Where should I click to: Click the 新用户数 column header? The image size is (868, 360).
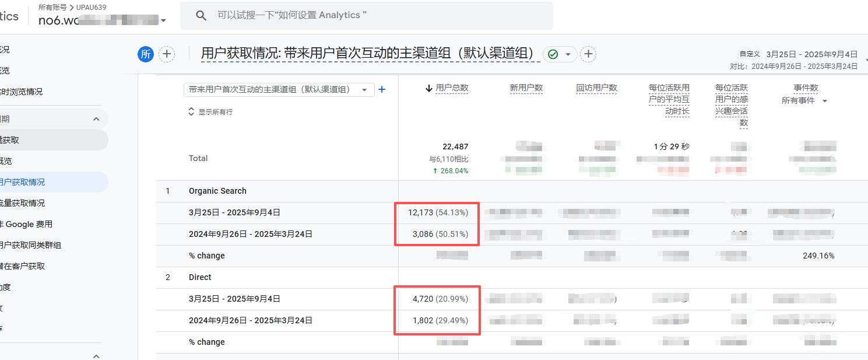tap(526, 88)
